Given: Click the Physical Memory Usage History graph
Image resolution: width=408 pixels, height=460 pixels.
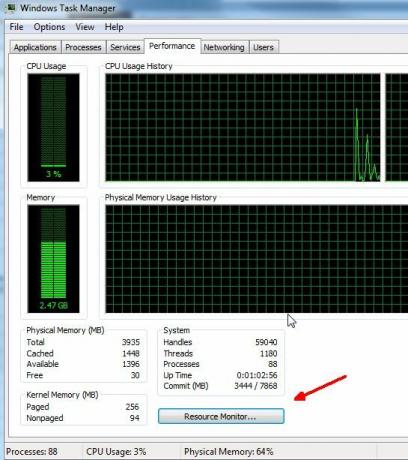Looking at the screenshot, I should pyautogui.click(x=257, y=259).
